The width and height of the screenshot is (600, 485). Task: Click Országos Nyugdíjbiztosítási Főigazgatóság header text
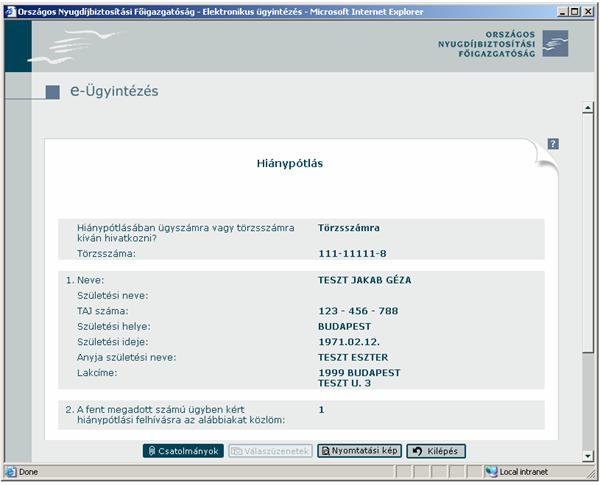tap(487, 44)
